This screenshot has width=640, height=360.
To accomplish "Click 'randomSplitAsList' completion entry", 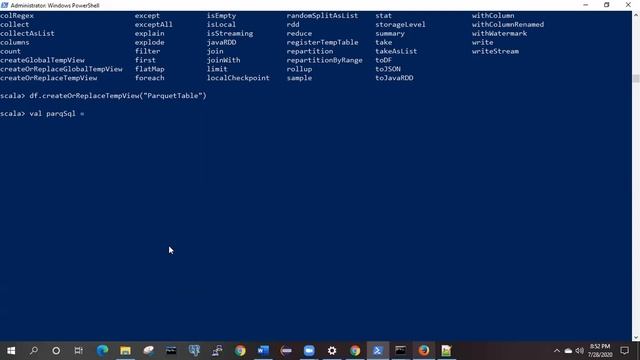I will pos(322,16).
